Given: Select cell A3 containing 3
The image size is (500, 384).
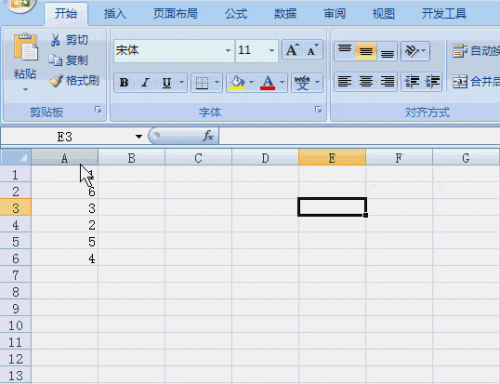Looking at the screenshot, I should coord(65,208).
